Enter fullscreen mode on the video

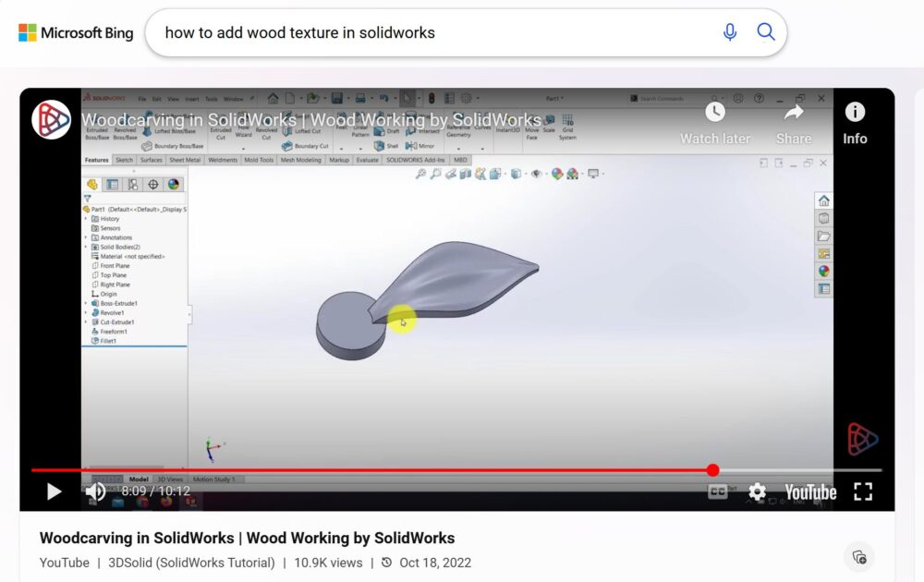pos(862,491)
